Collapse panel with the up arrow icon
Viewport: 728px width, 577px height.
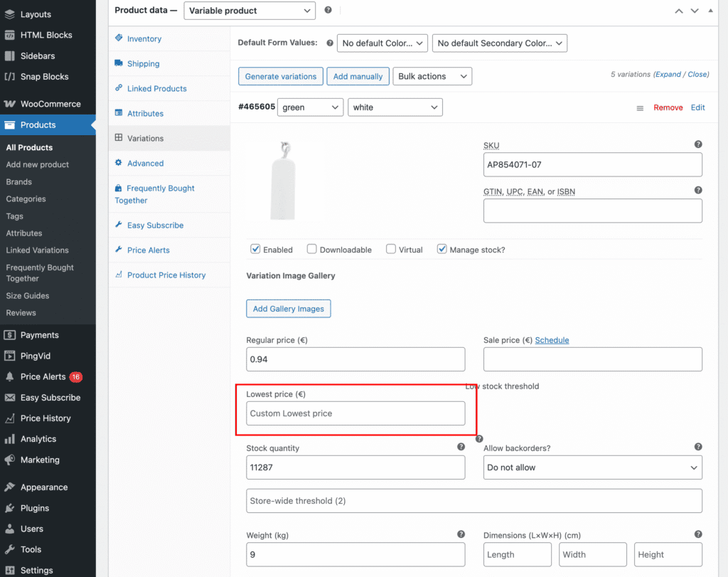point(679,11)
